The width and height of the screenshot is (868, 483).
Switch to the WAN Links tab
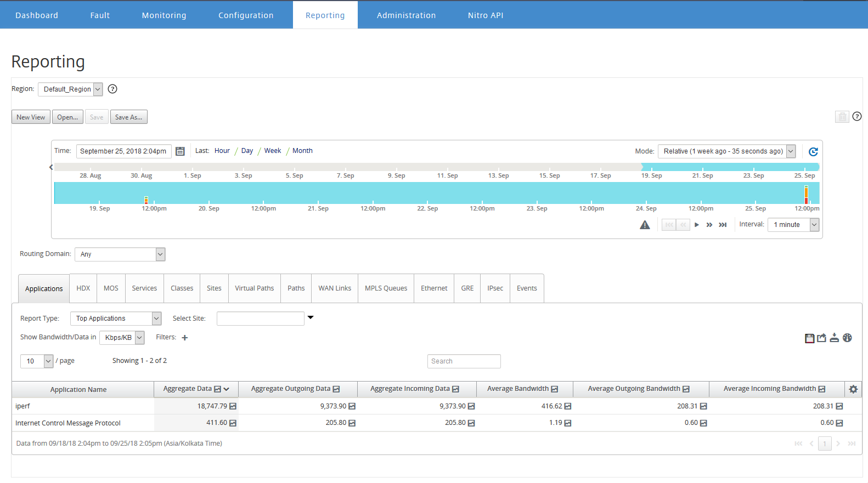(335, 288)
